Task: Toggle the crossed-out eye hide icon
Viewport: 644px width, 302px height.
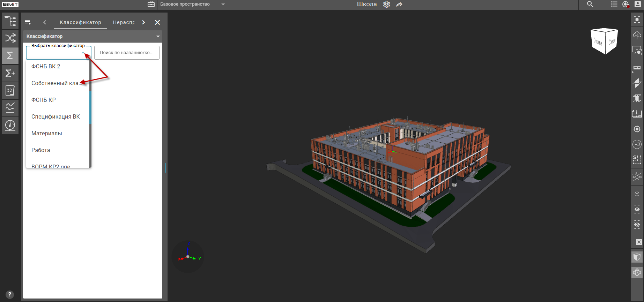Action: click(x=637, y=225)
